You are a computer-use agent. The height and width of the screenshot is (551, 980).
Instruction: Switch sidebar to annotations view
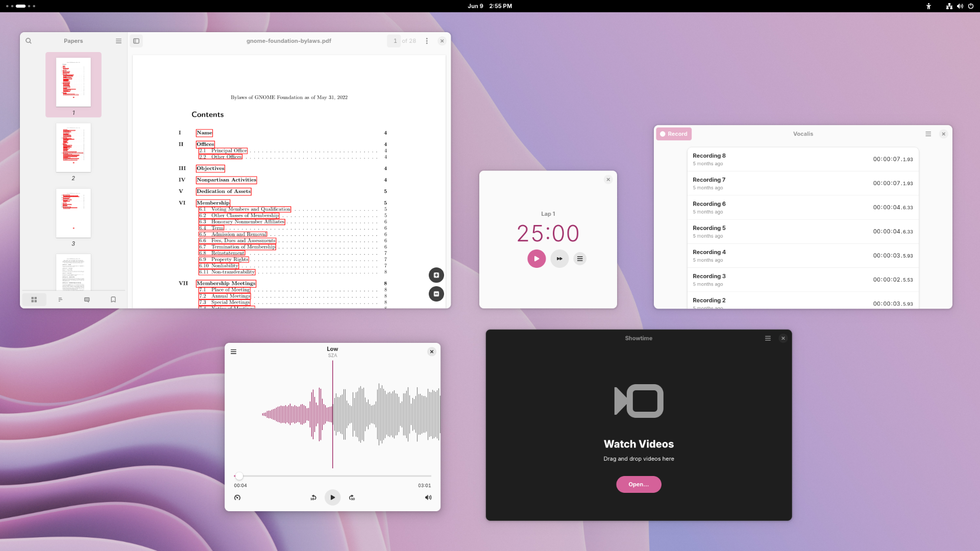tap(87, 299)
